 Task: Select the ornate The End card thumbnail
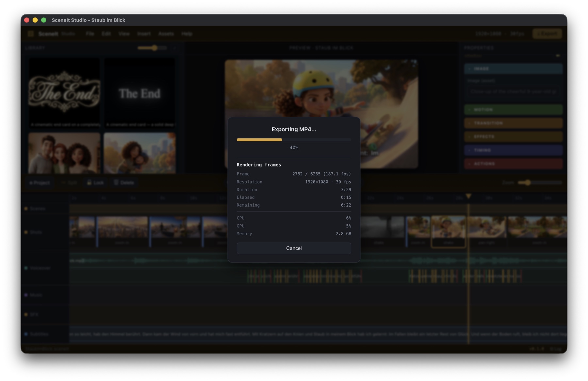pyautogui.click(x=64, y=93)
